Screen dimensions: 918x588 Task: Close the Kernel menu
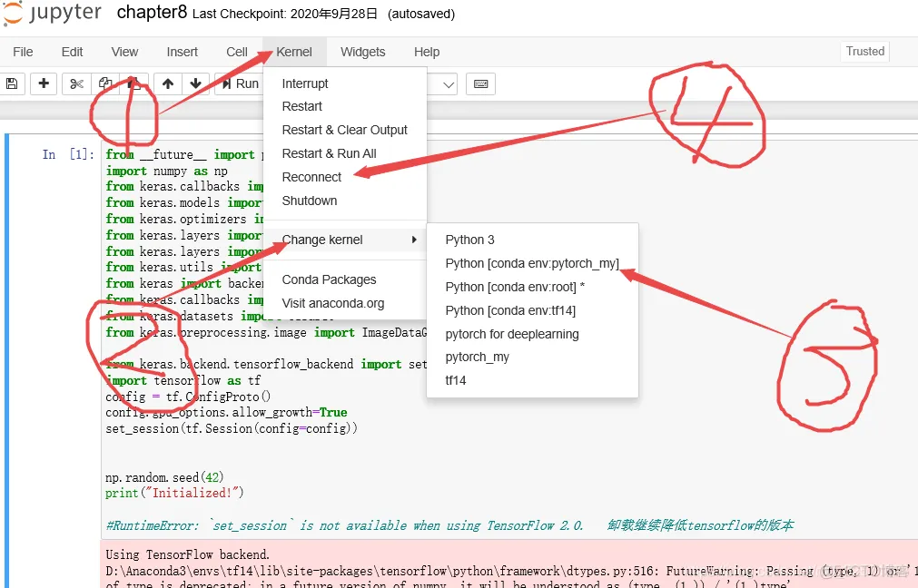pyautogui.click(x=294, y=52)
